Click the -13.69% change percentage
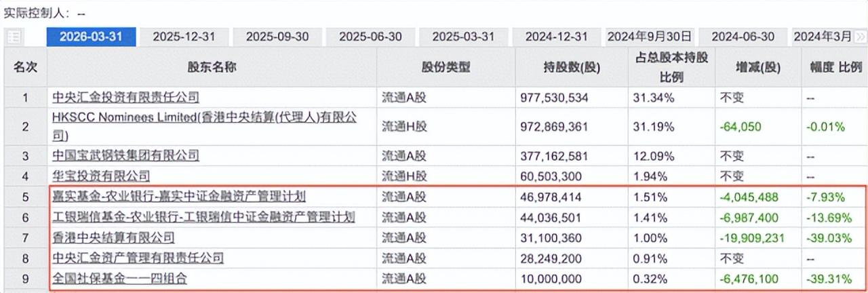The width and height of the screenshot is (868, 293). coord(828,217)
